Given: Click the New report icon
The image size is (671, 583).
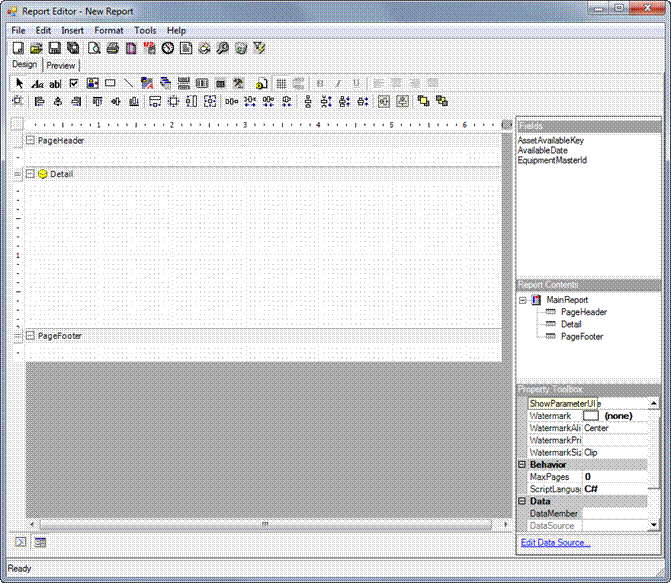Looking at the screenshot, I should pyautogui.click(x=18, y=47).
